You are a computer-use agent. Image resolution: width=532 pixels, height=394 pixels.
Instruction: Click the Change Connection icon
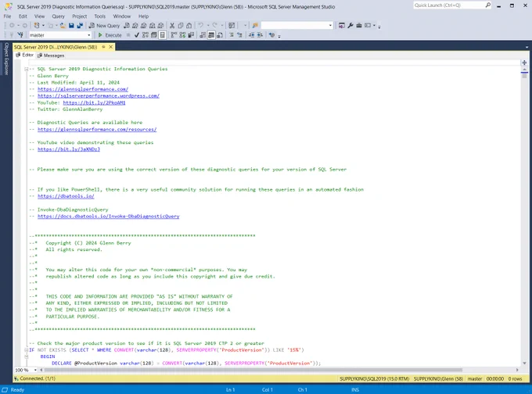[x=20, y=35]
